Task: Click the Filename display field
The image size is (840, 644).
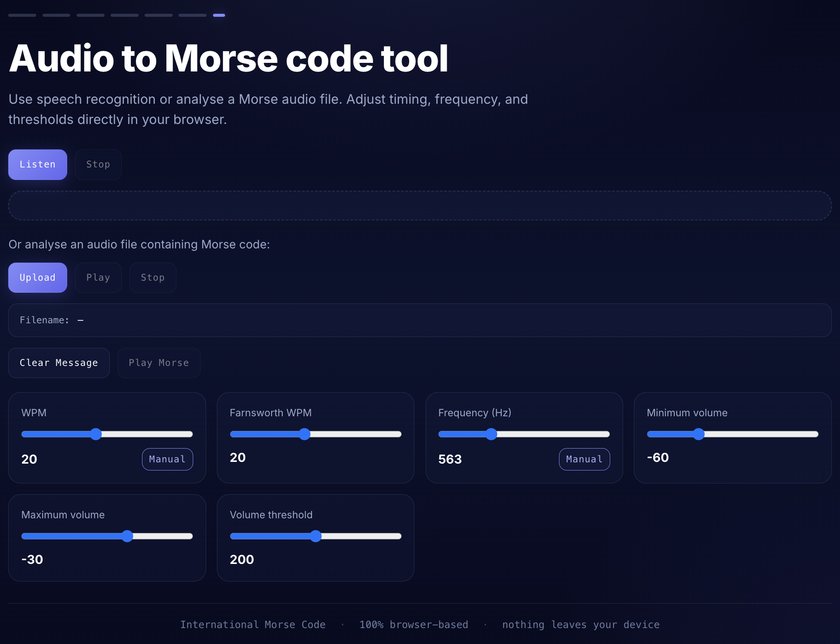Action: coord(420,320)
